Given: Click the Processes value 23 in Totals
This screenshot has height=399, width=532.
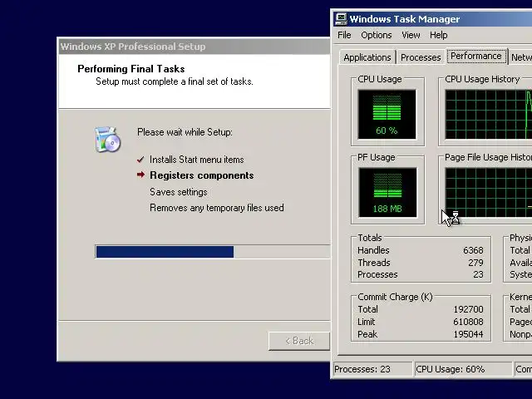Looking at the screenshot, I should [x=479, y=274].
